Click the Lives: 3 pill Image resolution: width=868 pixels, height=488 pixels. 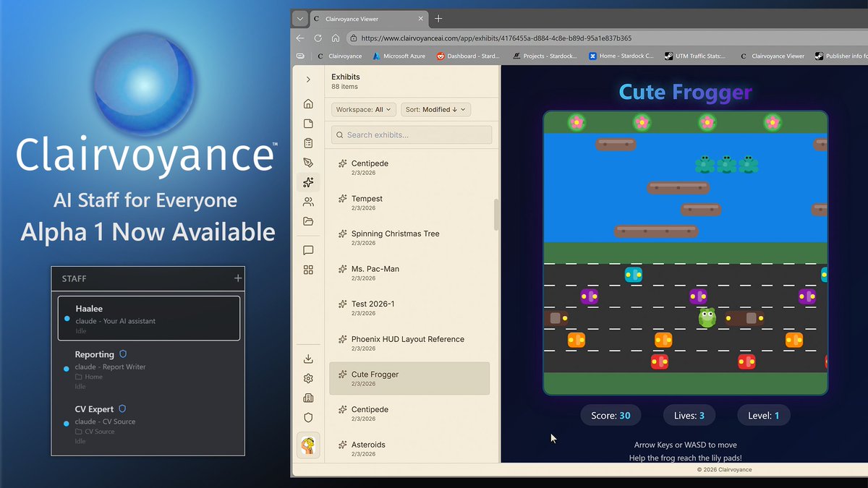click(x=689, y=416)
